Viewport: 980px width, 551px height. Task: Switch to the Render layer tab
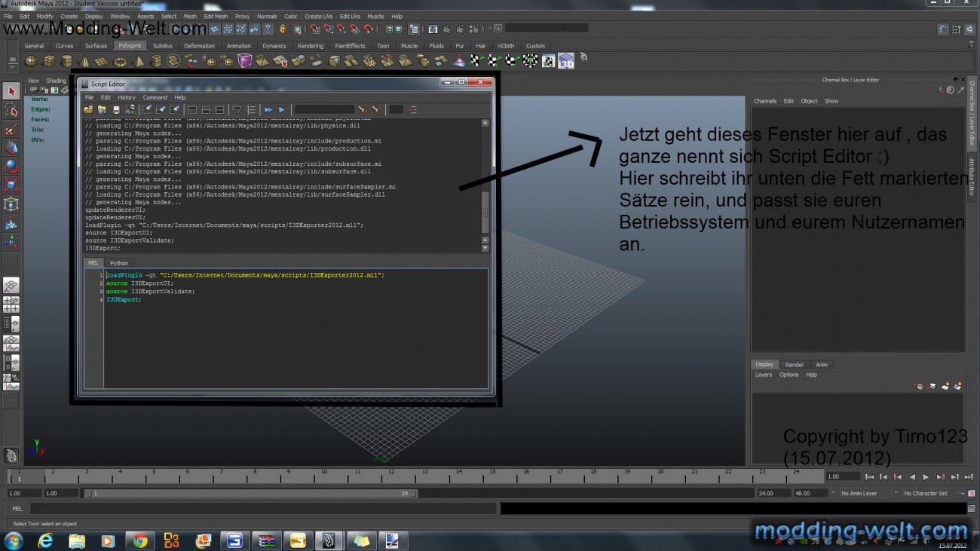pos(794,365)
